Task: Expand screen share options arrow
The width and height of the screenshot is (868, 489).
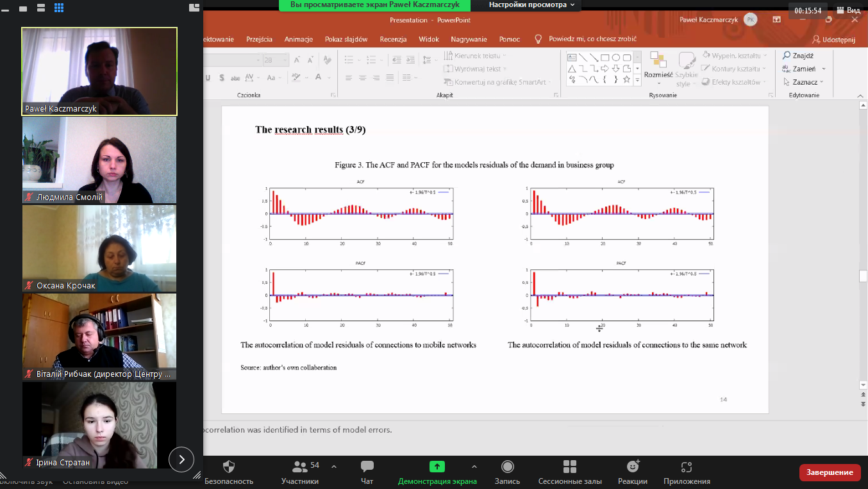Action: click(x=474, y=467)
